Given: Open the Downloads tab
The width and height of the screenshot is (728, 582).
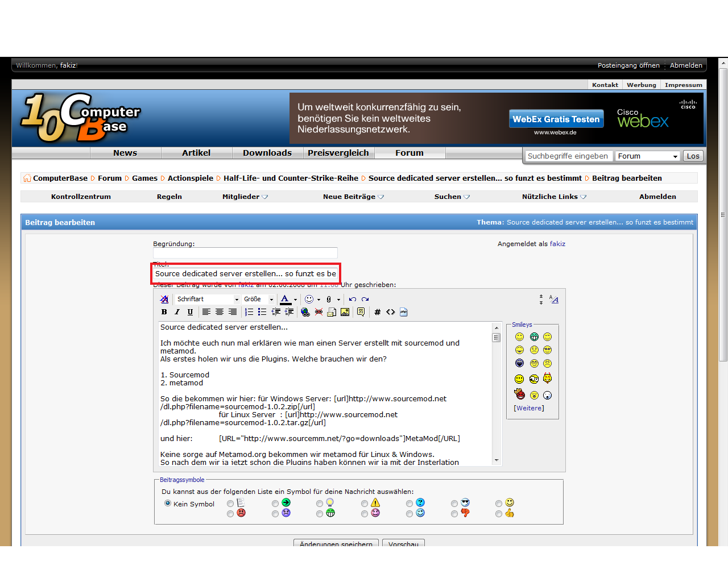Looking at the screenshot, I should pyautogui.click(x=267, y=153).
